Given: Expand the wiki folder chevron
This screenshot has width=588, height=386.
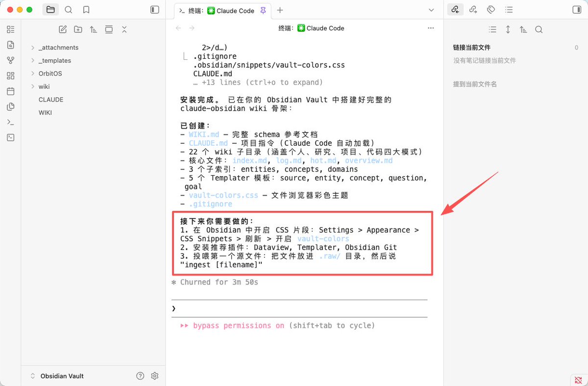Looking at the screenshot, I should point(33,87).
